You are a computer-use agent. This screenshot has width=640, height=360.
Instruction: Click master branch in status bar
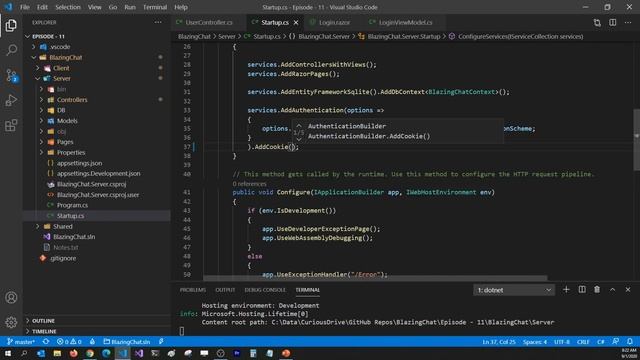[21, 342]
